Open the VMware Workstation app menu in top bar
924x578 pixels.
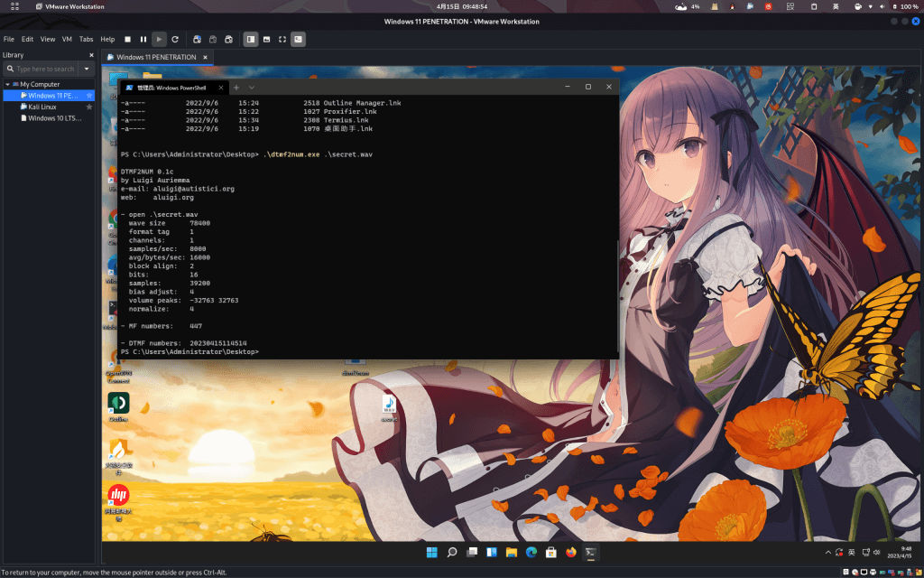(x=70, y=6)
